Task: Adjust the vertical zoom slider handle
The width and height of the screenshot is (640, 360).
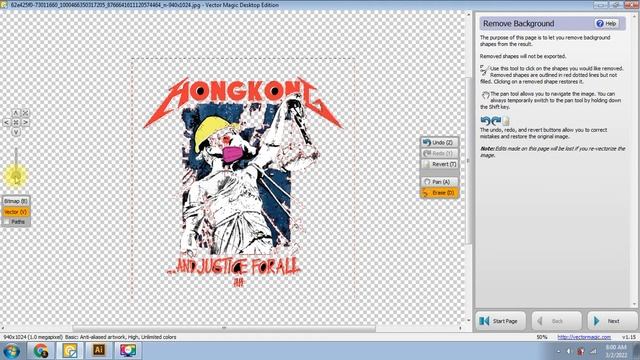Action: tap(16, 176)
